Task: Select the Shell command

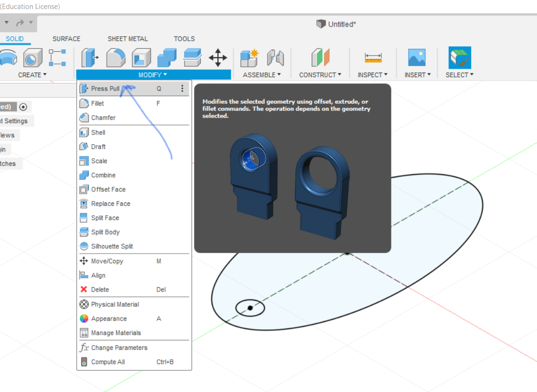Action: pos(97,132)
